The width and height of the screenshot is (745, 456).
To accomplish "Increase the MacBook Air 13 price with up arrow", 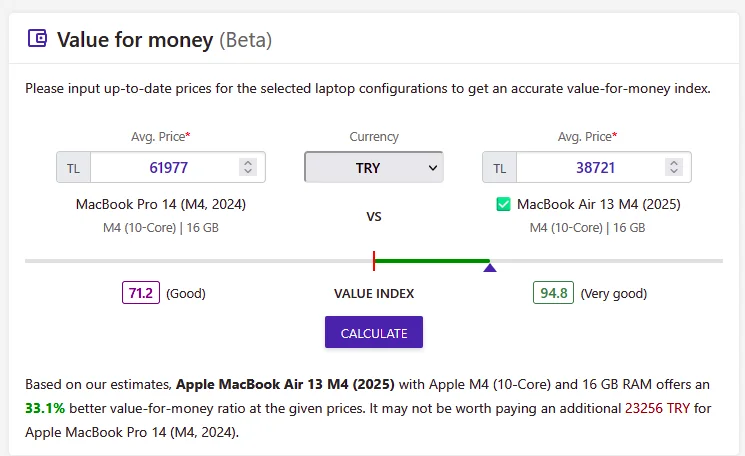I will click(x=673, y=163).
